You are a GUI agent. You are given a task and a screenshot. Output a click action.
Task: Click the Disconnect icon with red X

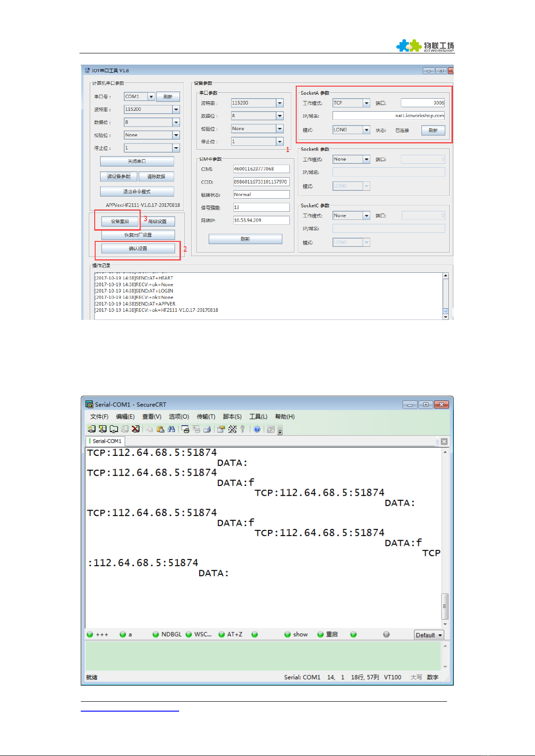pyautogui.click(x=136, y=429)
